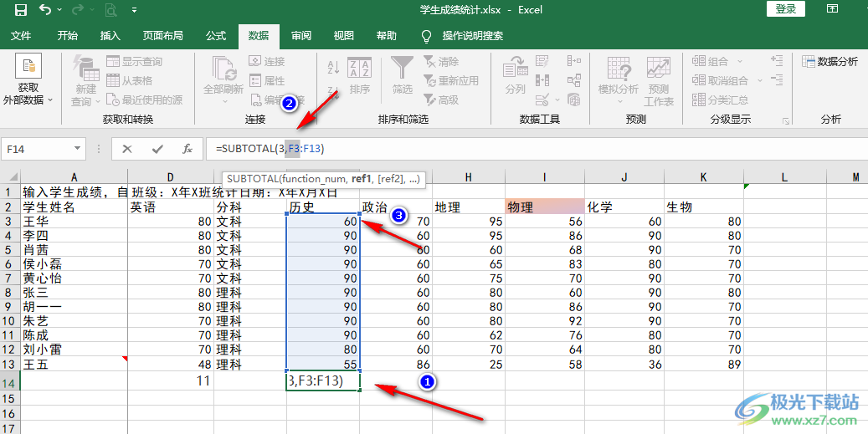This screenshot has width=868, height=434.
Task: Expand the 取消组合 (Ungroup) dropdown arrow
Action: tap(759, 81)
